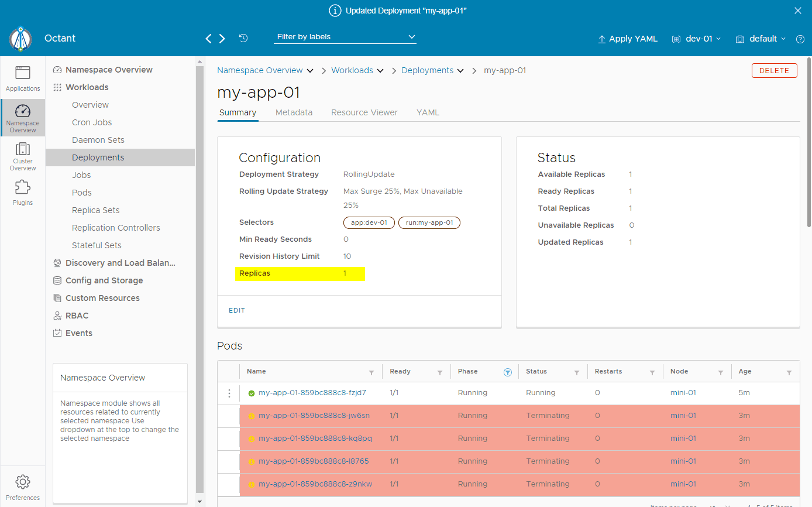This screenshot has height=507, width=812.
Task: Open the Cluster Overview icon
Action: (23, 149)
